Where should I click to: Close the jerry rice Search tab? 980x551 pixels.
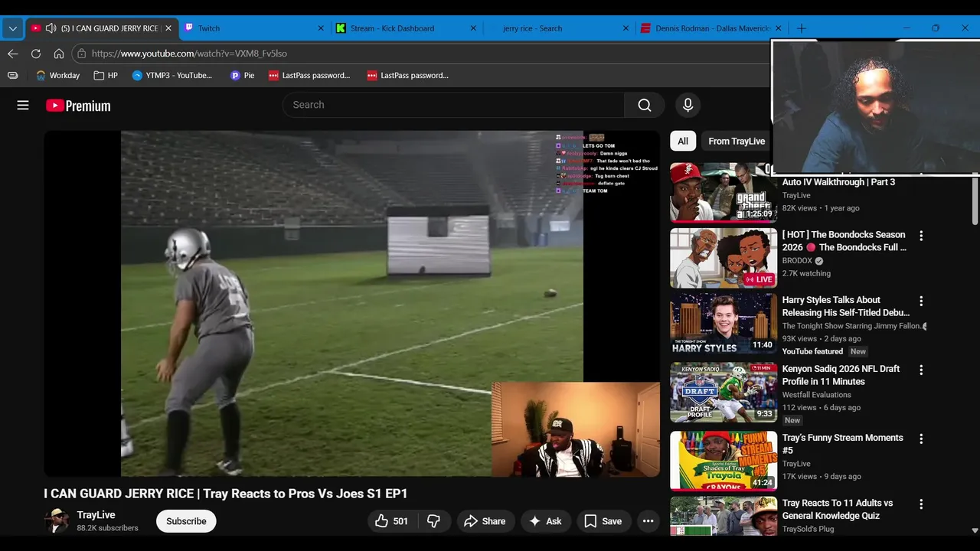(626, 28)
